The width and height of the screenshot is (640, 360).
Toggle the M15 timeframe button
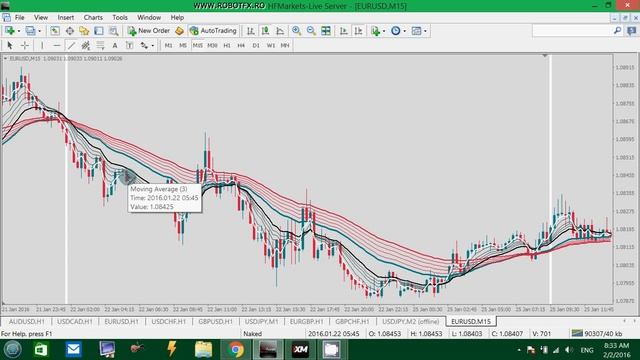pos(198,45)
